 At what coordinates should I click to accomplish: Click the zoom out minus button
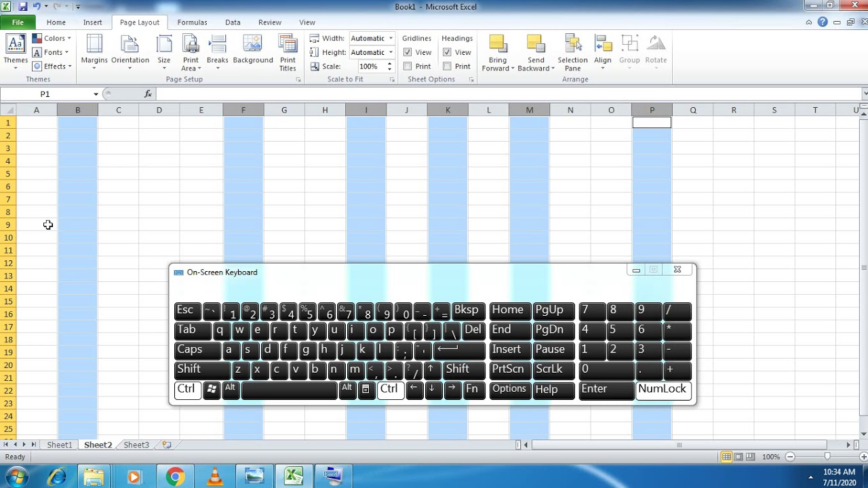[x=789, y=457]
